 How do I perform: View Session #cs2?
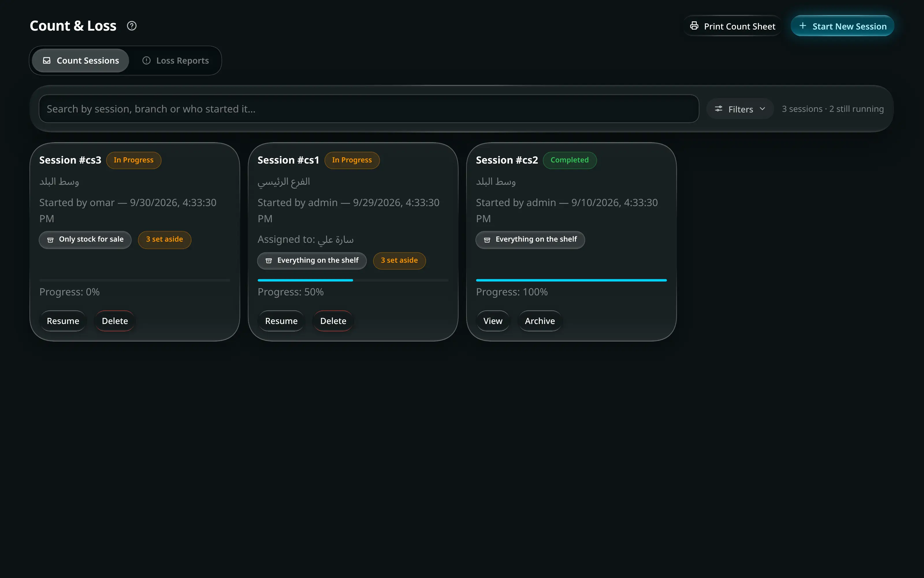(493, 321)
